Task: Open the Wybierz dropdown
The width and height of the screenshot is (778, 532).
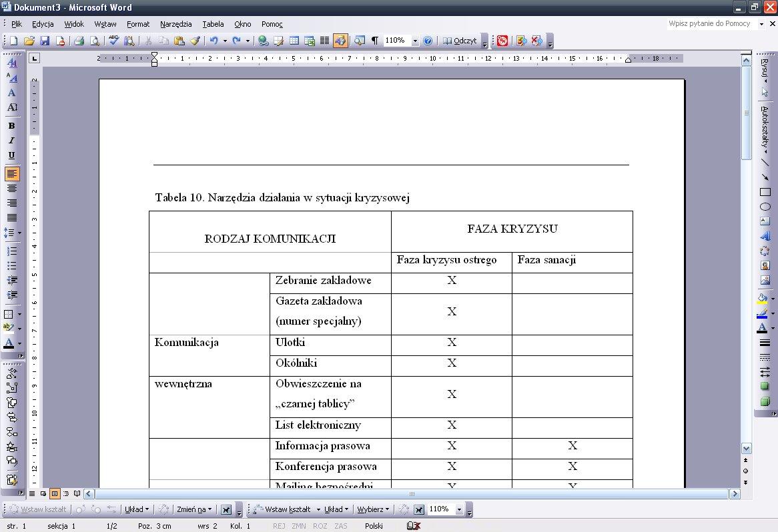Action: tap(374, 509)
